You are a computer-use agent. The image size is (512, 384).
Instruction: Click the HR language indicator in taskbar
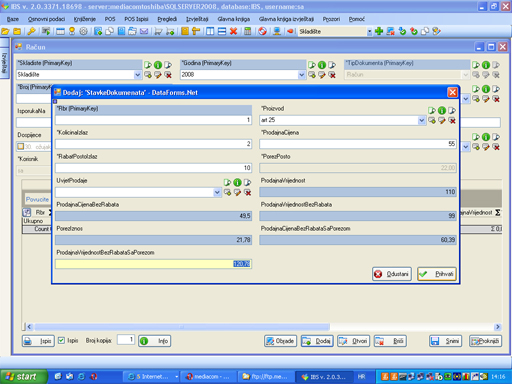pos(361,377)
